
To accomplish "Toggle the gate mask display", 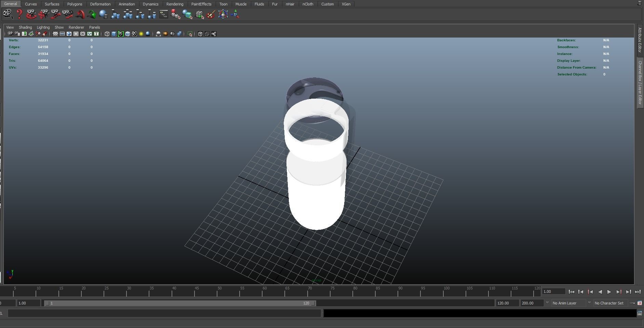I will click(76, 34).
